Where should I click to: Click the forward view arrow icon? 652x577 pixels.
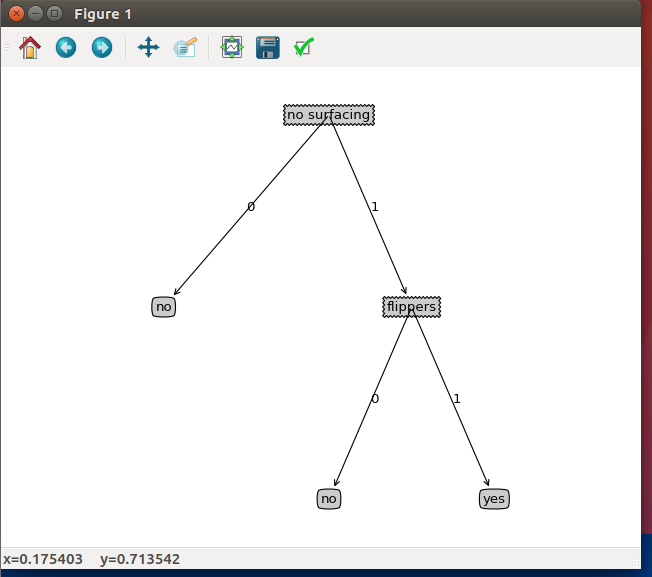point(101,47)
